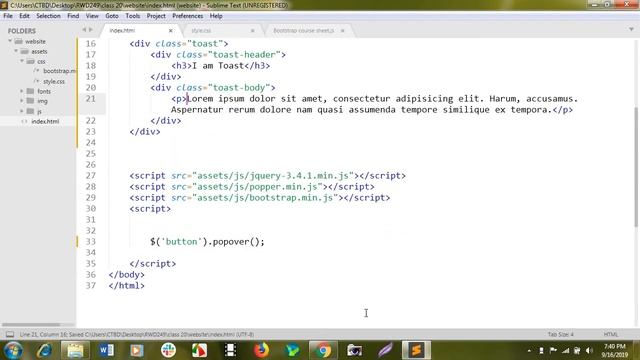Open Slack from taskbar
Screen dimensions: 640x360
click(x=168, y=350)
